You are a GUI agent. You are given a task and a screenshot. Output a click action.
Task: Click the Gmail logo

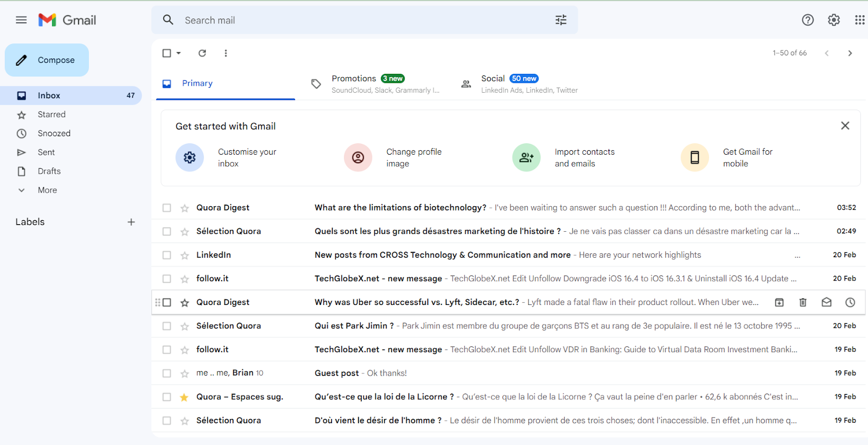click(x=67, y=20)
